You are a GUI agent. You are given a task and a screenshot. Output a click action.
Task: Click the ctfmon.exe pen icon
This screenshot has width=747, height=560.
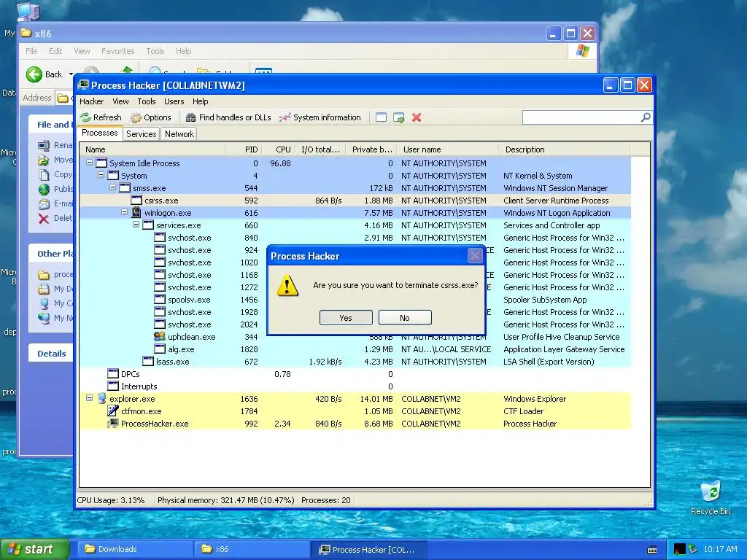coord(113,411)
